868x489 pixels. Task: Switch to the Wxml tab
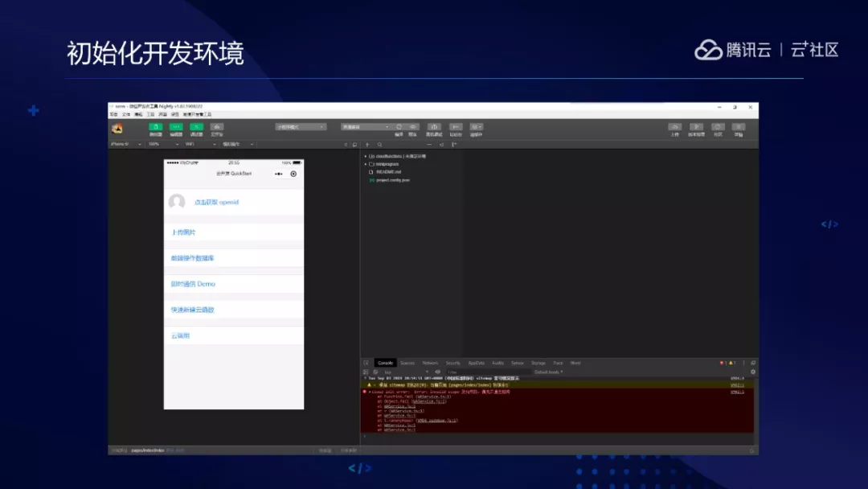[x=575, y=363]
